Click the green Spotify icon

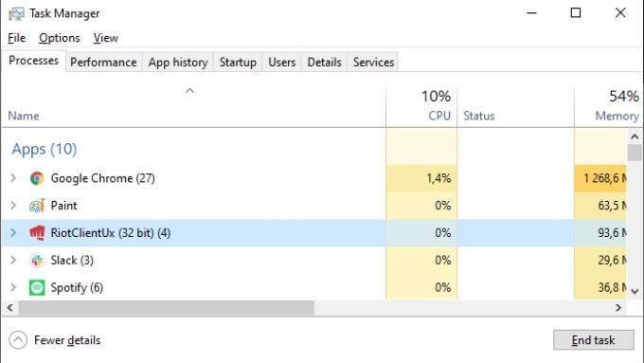click(x=37, y=287)
